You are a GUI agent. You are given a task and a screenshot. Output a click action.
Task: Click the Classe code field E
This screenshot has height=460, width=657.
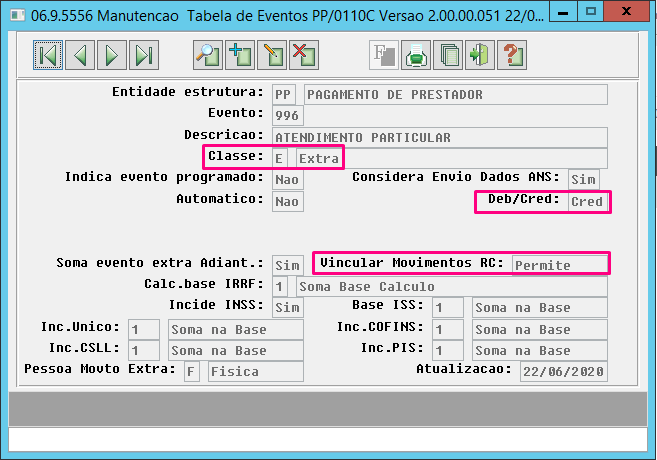point(280,159)
